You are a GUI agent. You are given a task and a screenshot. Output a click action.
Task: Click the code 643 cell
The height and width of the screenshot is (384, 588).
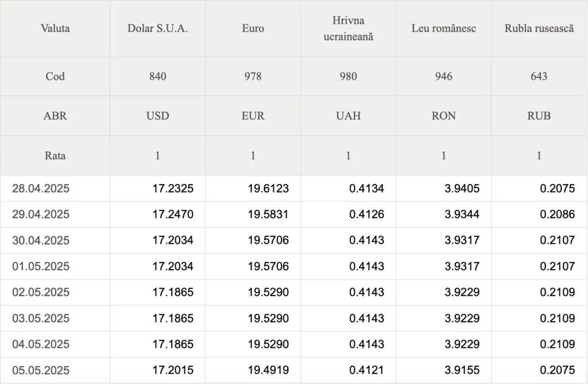point(539,76)
